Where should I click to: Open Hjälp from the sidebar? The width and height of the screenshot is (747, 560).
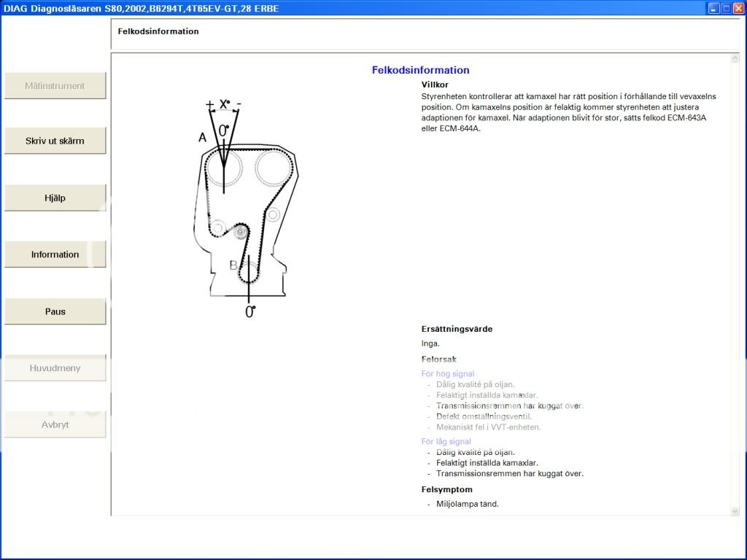pos(55,198)
